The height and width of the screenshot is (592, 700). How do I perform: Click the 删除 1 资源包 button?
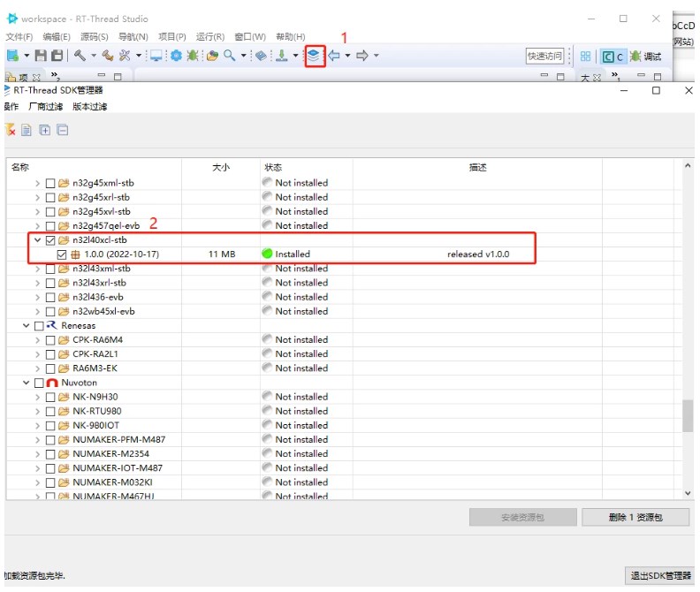635,518
